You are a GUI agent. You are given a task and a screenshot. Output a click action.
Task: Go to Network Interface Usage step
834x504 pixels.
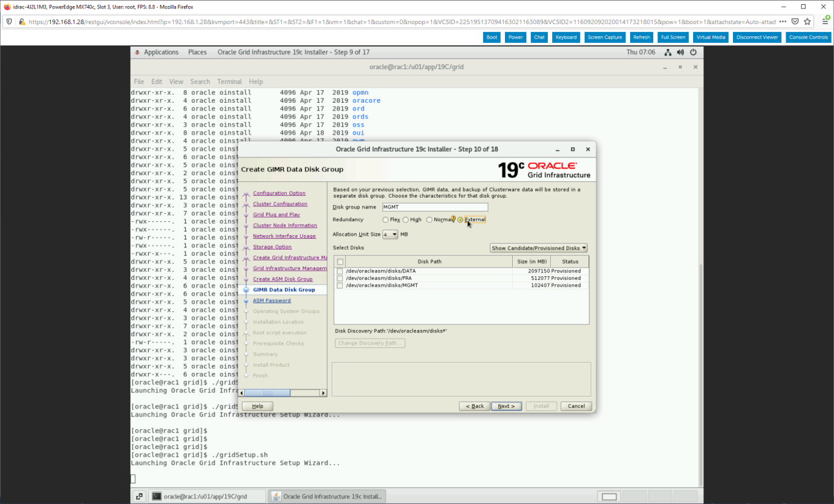point(284,236)
